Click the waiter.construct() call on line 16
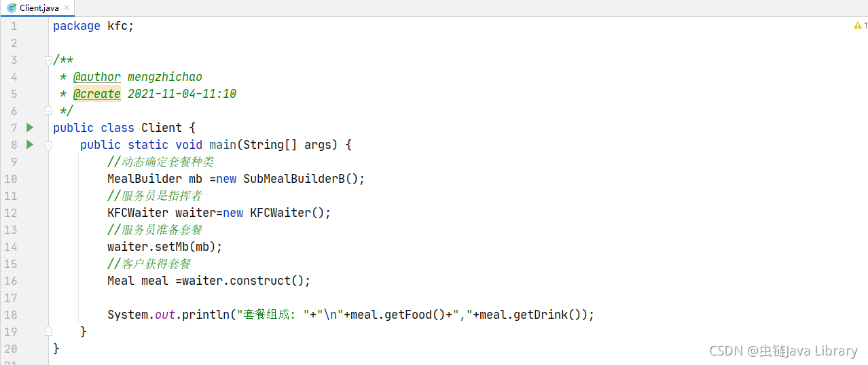Screen dimensions: 868x365 247,281
